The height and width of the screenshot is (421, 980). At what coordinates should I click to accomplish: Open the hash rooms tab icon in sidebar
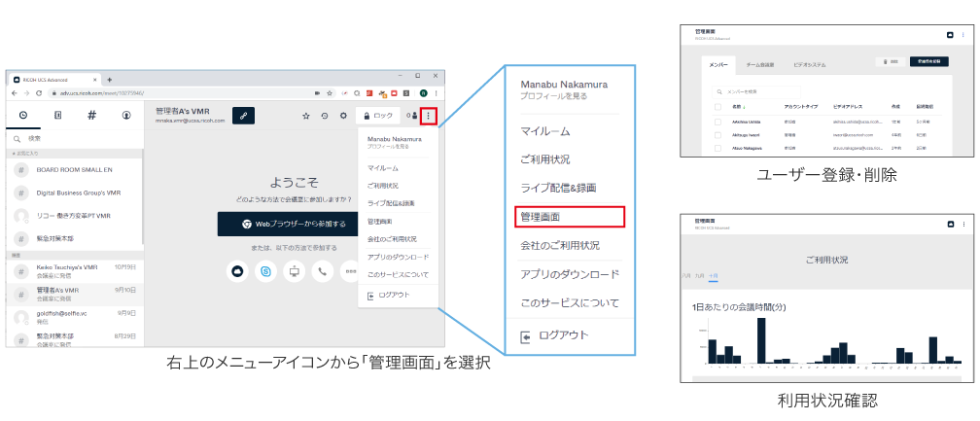[x=90, y=115]
